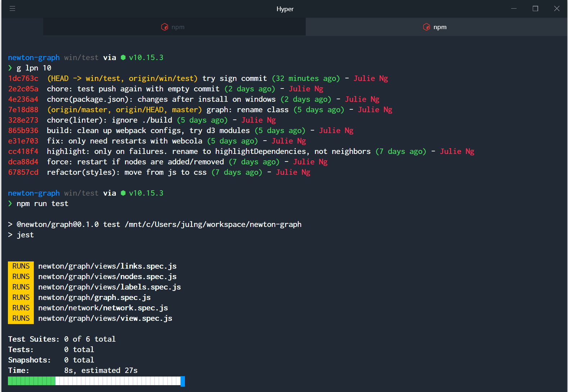This screenshot has height=392, width=568.
Task: Click 'refactor(styles): move from js to css' message
Action: (x=127, y=172)
